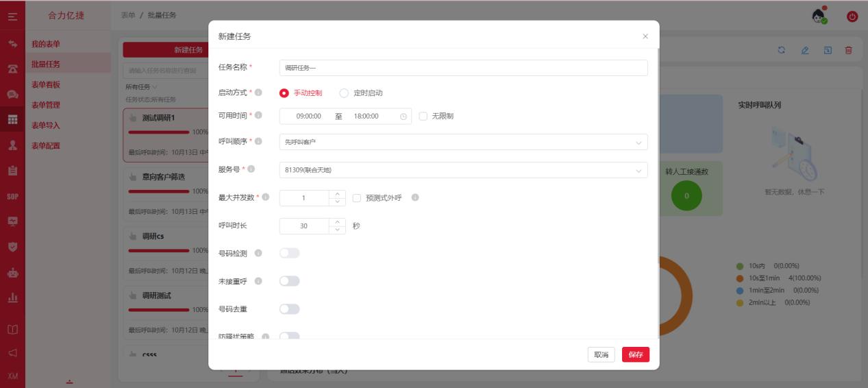The height and width of the screenshot is (388, 868).
Task: Open the bar chart sidebar icon
Action: [x=12, y=298]
